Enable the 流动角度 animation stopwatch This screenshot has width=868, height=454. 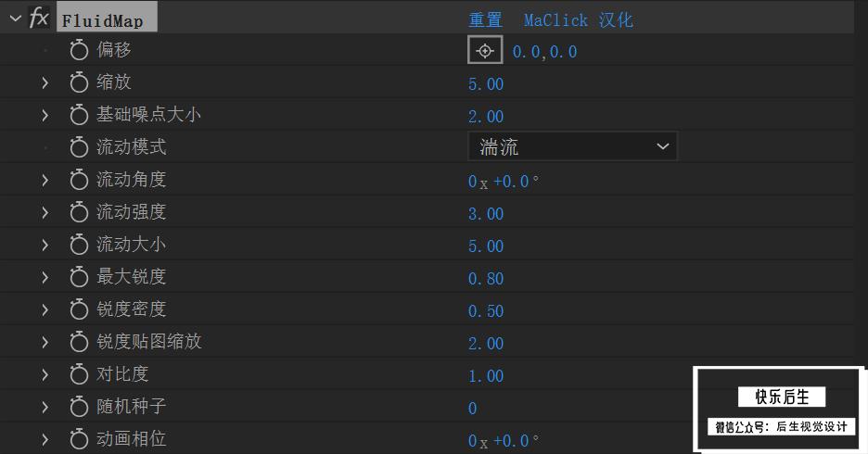[79, 180]
